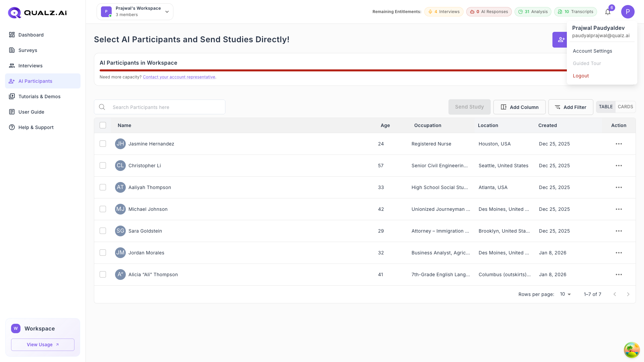Select Account Settings from the profile menu
This screenshot has height=362, width=644.
592,51
